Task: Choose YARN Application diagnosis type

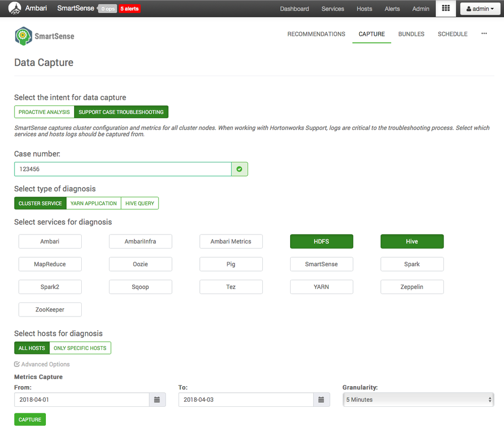Action: tap(93, 203)
